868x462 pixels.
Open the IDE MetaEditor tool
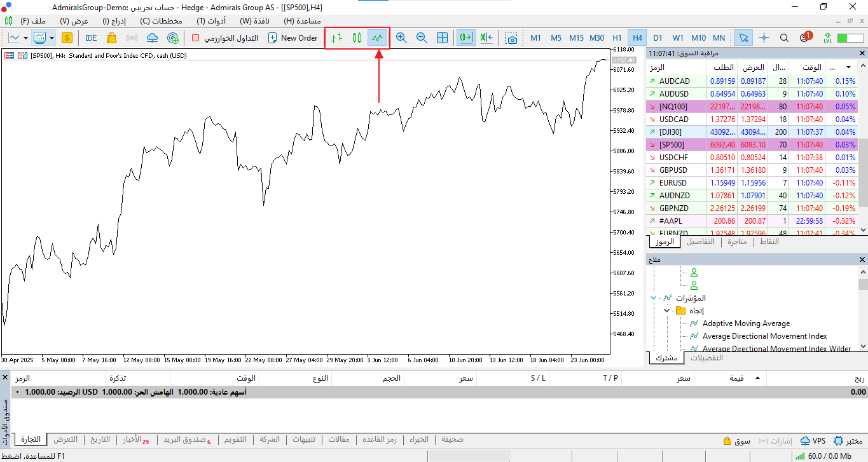(91, 38)
